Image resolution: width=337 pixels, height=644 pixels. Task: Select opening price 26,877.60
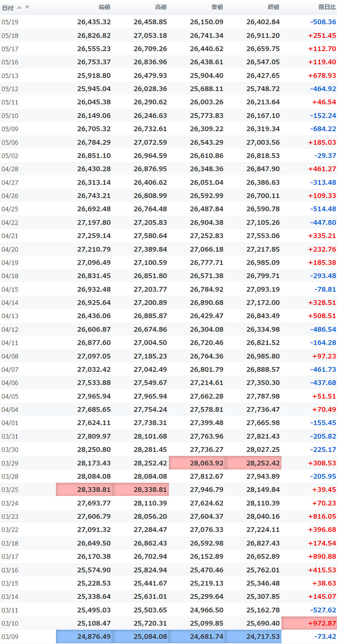tap(94, 343)
